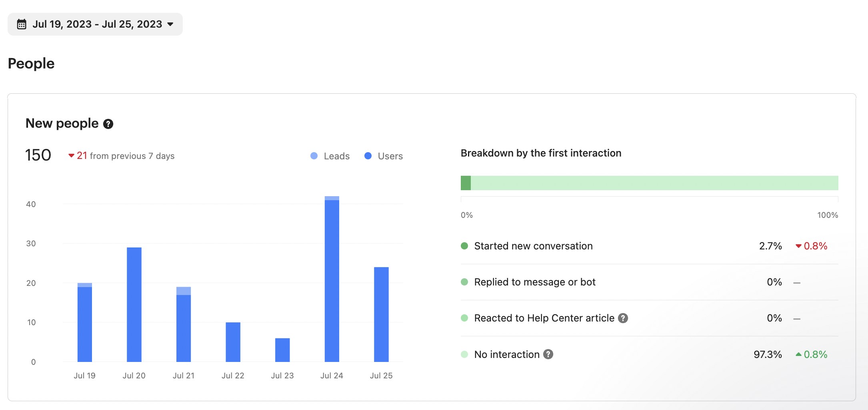
Task: Click the calendar icon in date selector
Action: click(x=22, y=24)
